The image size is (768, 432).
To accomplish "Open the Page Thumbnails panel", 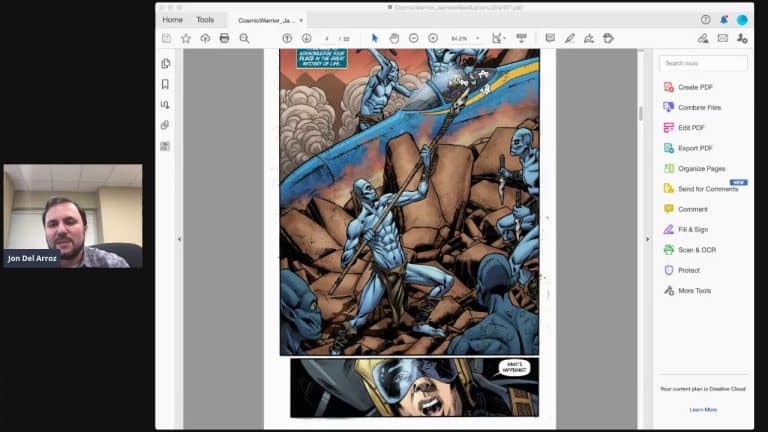I will pyautogui.click(x=165, y=63).
